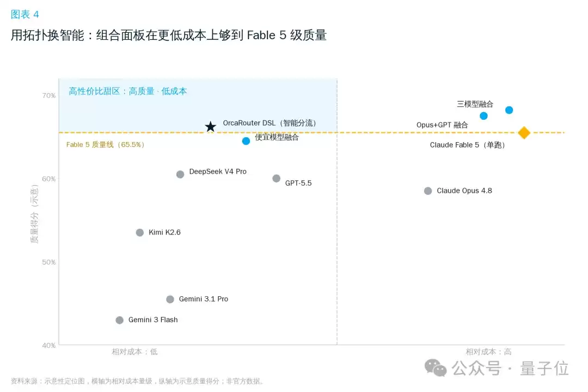
Task: Click the Fable 5 质量线（65.5%）label
Action: click(x=106, y=144)
